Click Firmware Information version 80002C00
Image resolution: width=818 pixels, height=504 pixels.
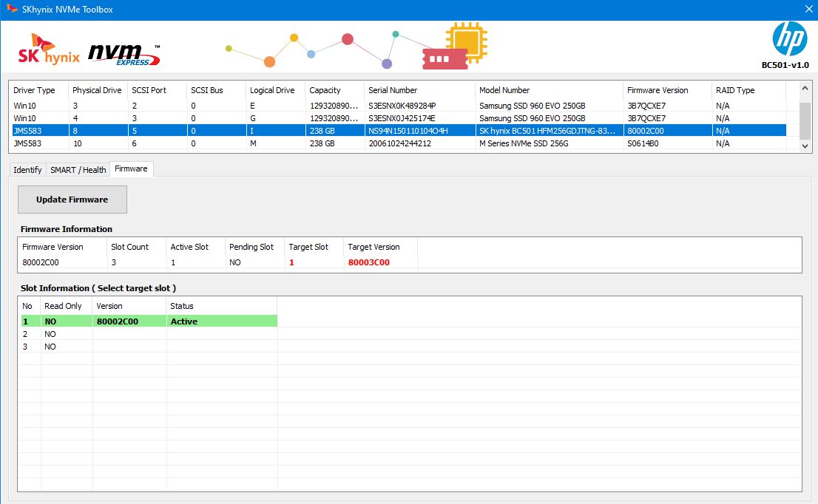41,262
